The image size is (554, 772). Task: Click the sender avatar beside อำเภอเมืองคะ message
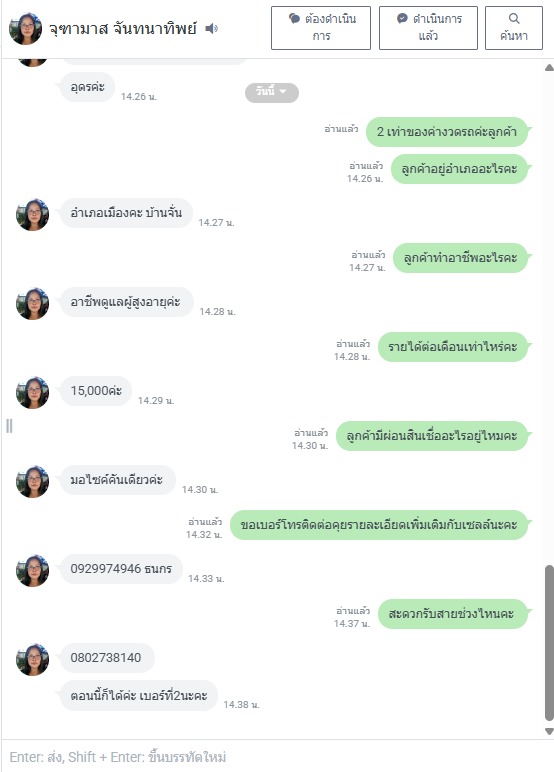[33, 215]
